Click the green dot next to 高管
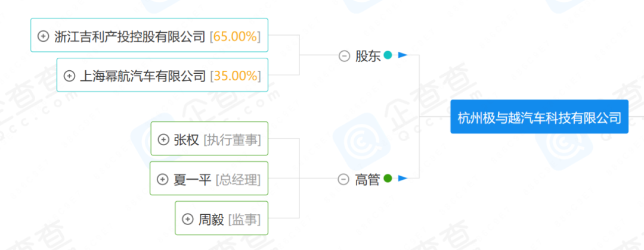 [x=388, y=178]
